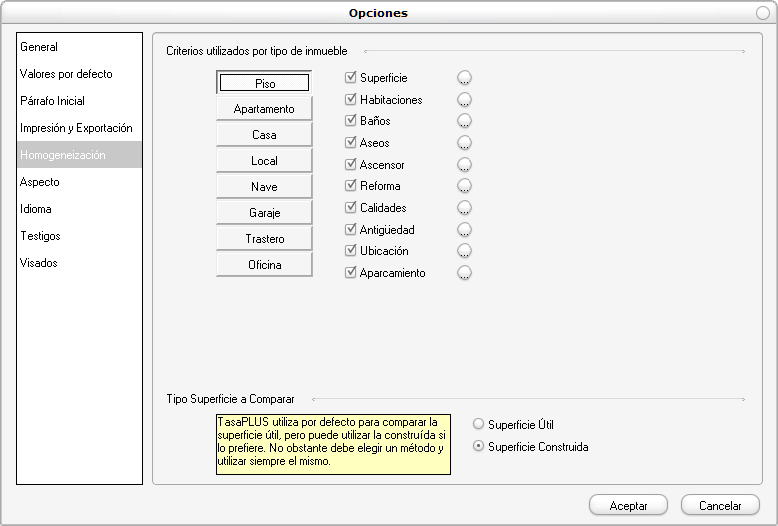Screen dimensions: 778x526
Task: Select the Garaje property type button
Action: coord(264,213)
